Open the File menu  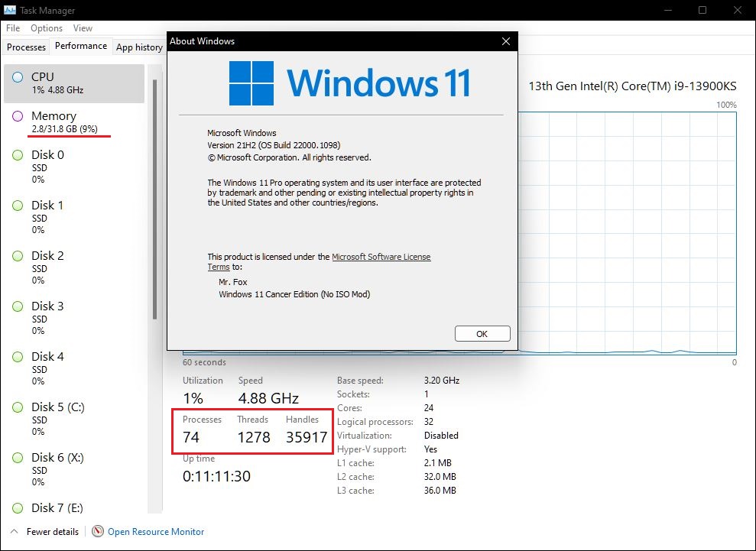(x=13, y=28)
